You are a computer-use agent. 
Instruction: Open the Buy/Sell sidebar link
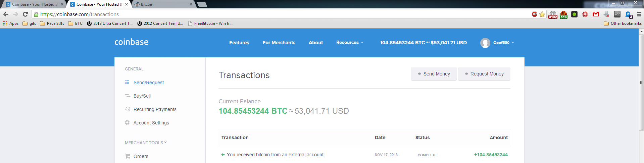142,96
